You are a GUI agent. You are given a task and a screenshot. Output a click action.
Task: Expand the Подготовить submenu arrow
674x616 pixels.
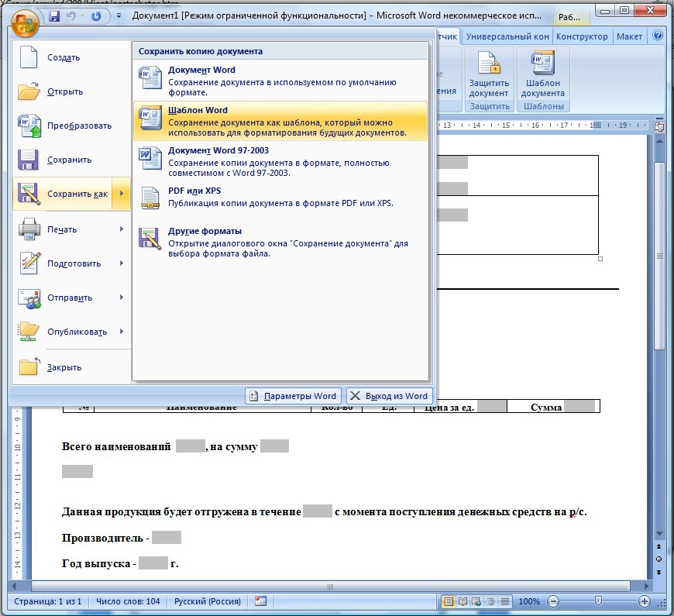(122, 263)
